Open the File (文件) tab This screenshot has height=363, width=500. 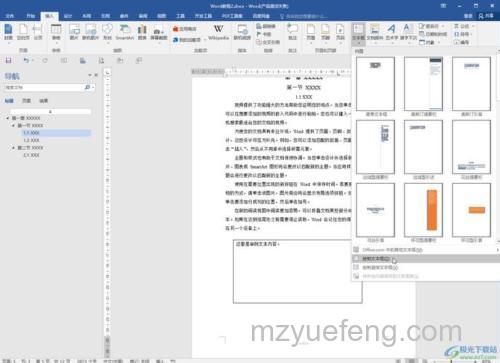point(10,16)
